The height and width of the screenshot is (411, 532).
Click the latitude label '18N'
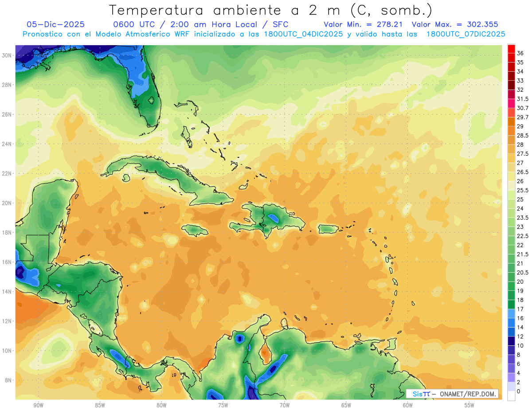[7, 232]
